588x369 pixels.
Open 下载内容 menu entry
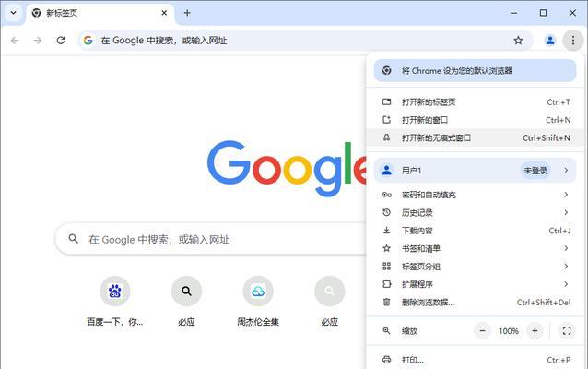tap(475, 231)
